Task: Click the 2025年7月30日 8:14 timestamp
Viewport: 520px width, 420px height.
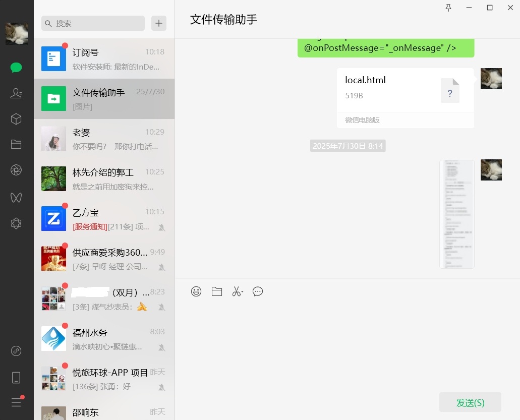Action: click(348, 146)
